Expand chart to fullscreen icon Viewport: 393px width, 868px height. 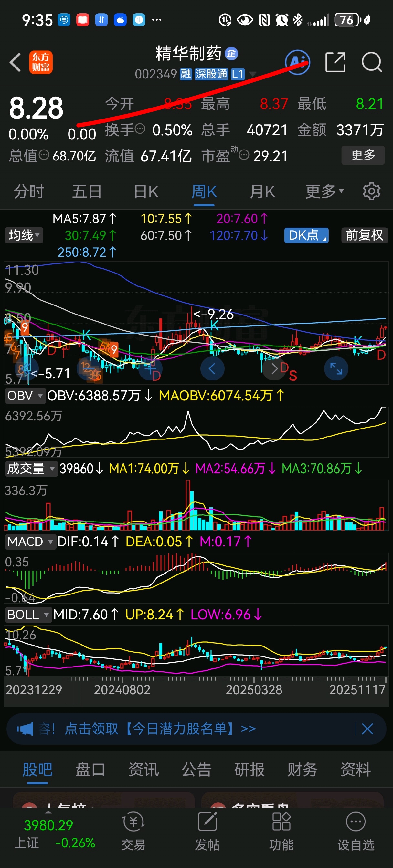(336, 368)
